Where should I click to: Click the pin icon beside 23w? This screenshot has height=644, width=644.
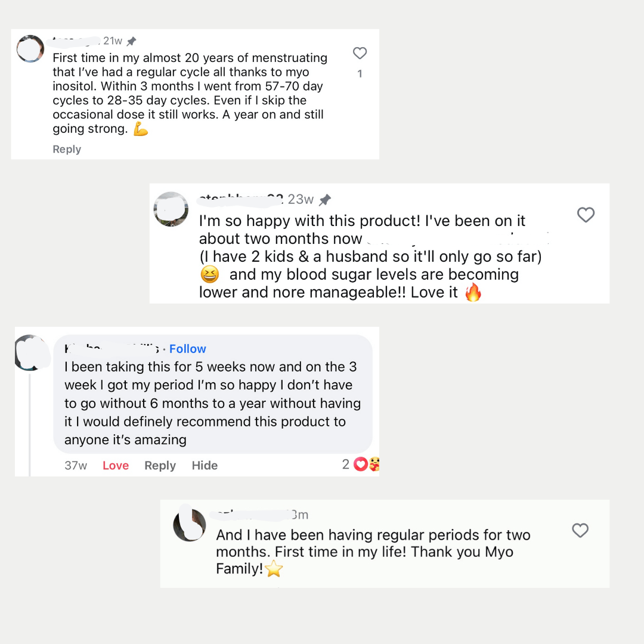(x=325, y=200)
